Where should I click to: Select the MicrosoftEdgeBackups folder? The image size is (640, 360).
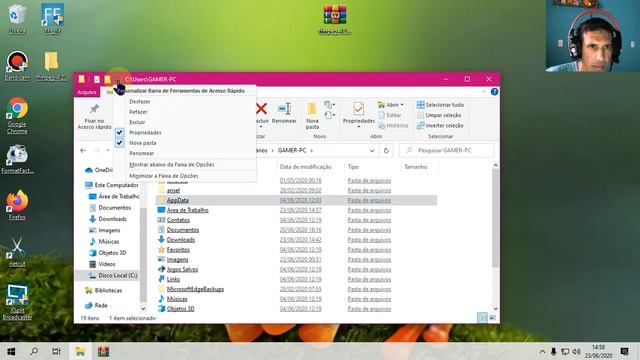pyautogui.click(x=195, y=289)
